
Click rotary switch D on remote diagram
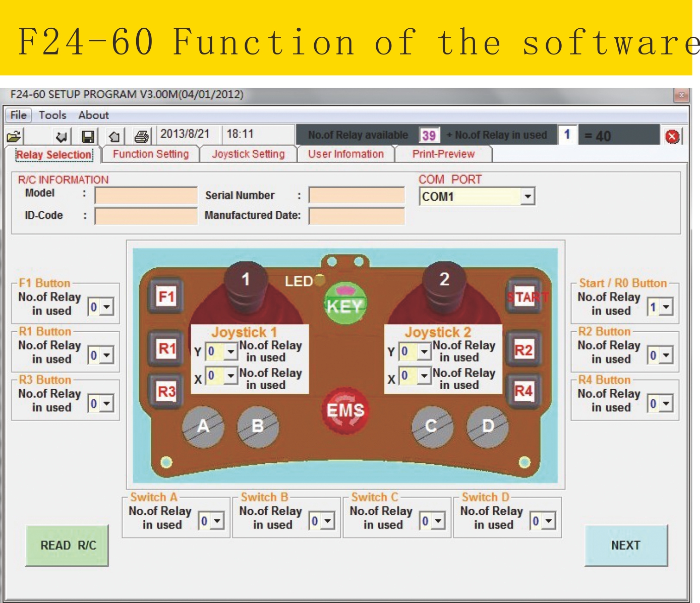point(488,427)
